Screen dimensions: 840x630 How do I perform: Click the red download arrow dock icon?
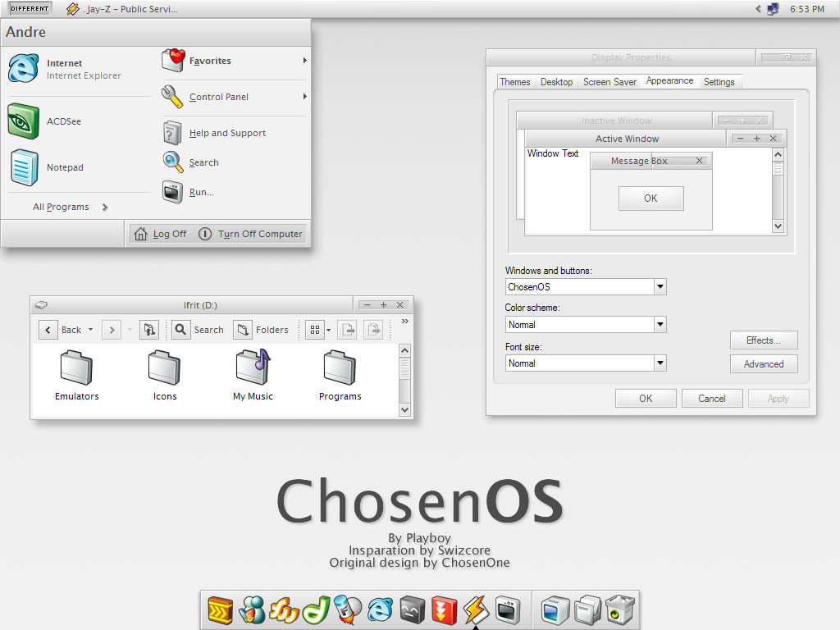[x=444, y=610]
